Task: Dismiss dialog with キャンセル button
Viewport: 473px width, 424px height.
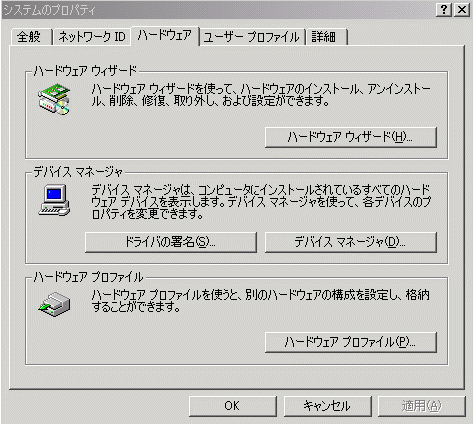Action: 328,406
